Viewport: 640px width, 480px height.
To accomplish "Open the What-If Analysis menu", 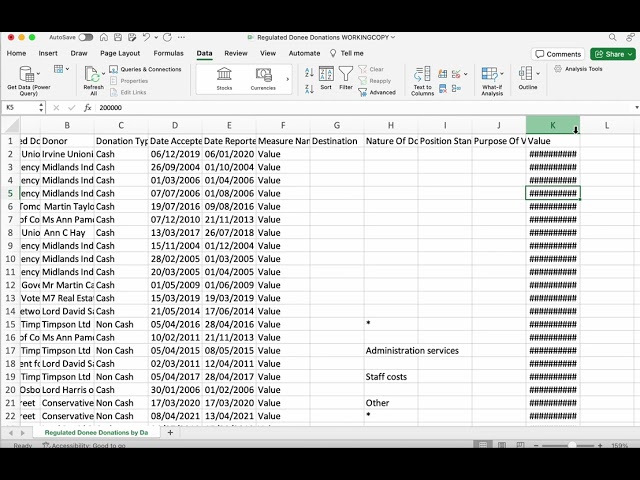I will click(x=492, y=81).
